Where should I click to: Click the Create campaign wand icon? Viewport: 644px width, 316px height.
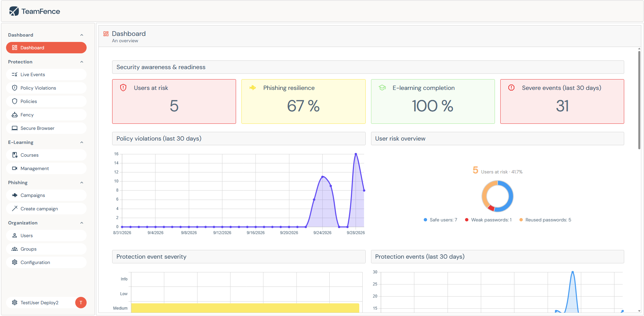pos(14,209)
